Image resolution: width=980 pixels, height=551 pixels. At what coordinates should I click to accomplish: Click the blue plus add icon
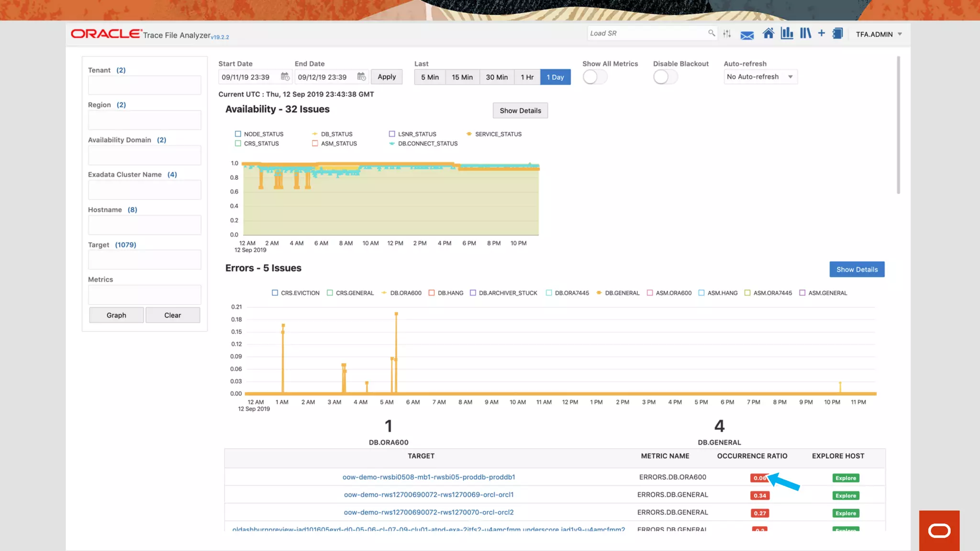[822, 33]
